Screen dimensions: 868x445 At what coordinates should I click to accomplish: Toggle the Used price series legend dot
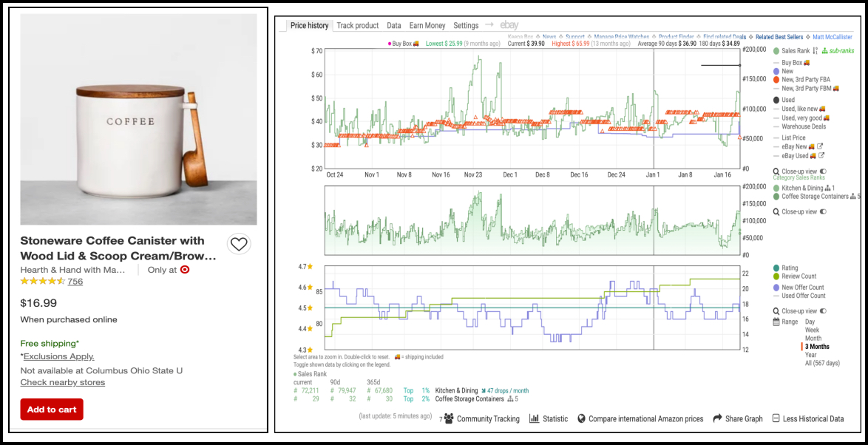click(776, 101)
